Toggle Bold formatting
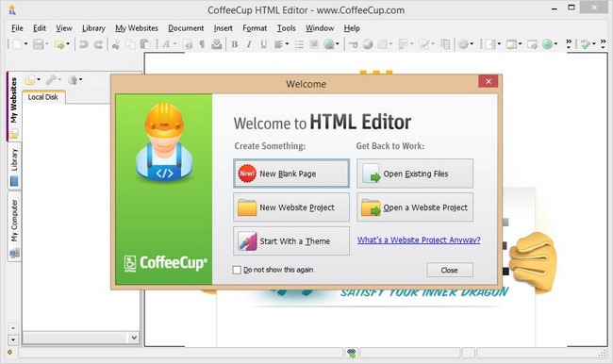 235,44
